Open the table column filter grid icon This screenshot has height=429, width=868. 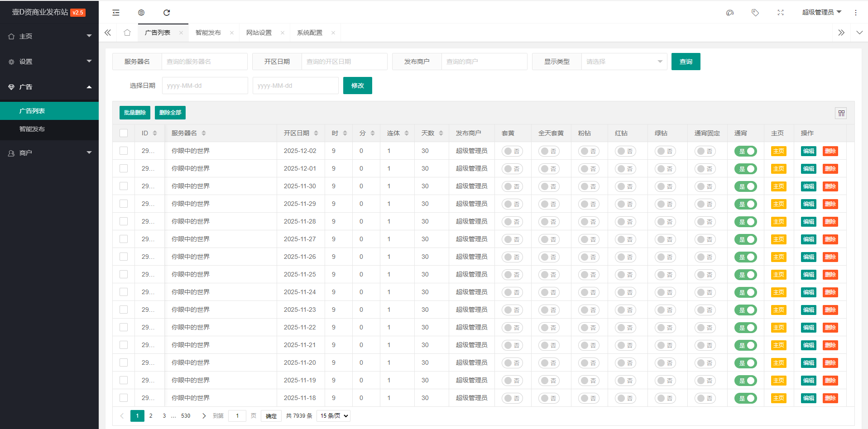click(841, 113)
